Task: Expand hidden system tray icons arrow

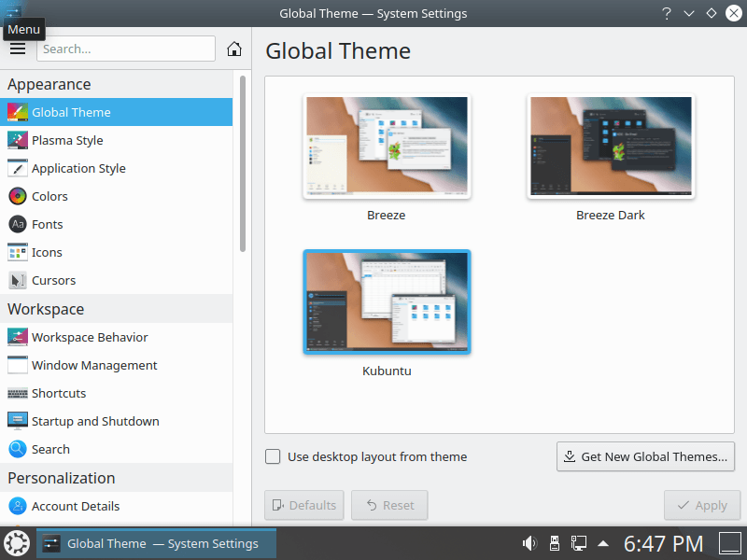Action: point(603,543)
